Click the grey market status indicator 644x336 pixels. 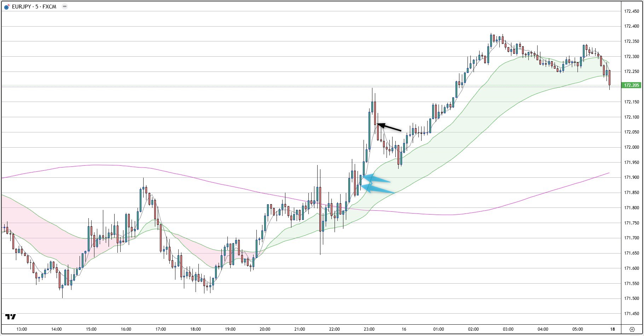[x=64, y=6]
